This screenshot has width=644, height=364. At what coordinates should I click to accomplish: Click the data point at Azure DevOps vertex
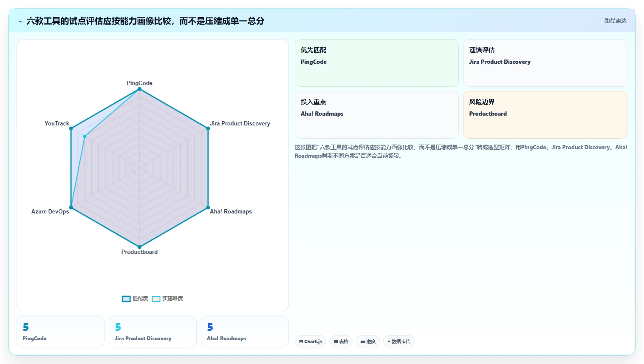tap(71, 208)
